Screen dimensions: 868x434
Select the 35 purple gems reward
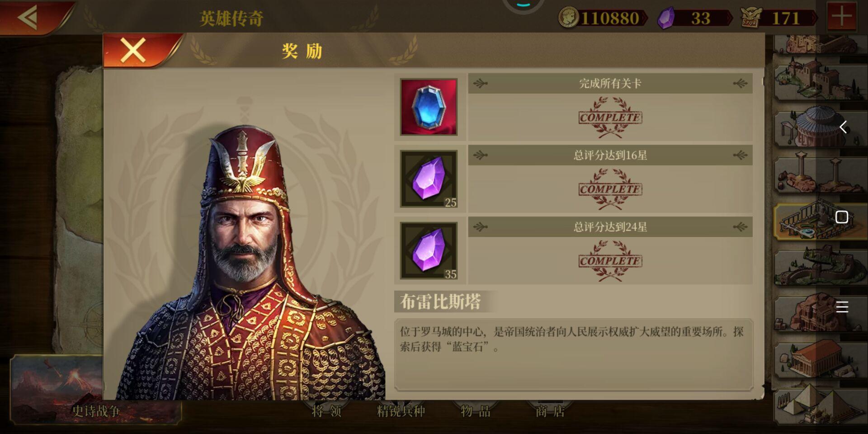[x=429, y=250]
